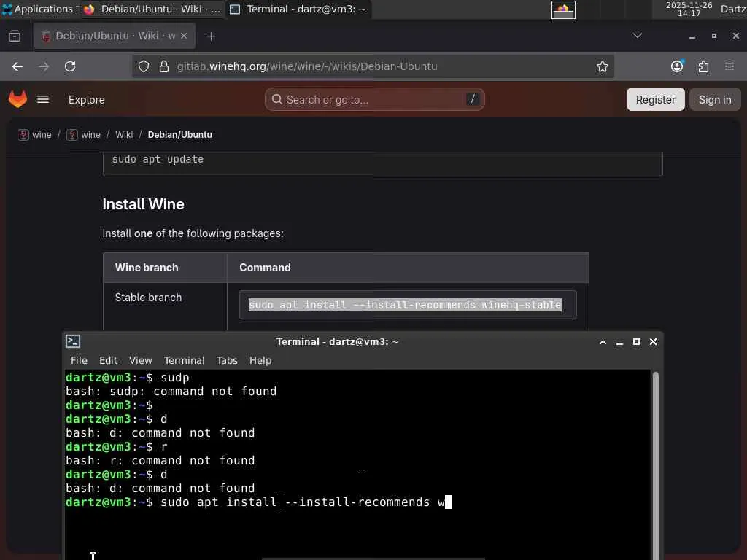Screen dimensions: 747x560
Task: Click the 'bash: sudp: command not found' line
Action: 171,392
